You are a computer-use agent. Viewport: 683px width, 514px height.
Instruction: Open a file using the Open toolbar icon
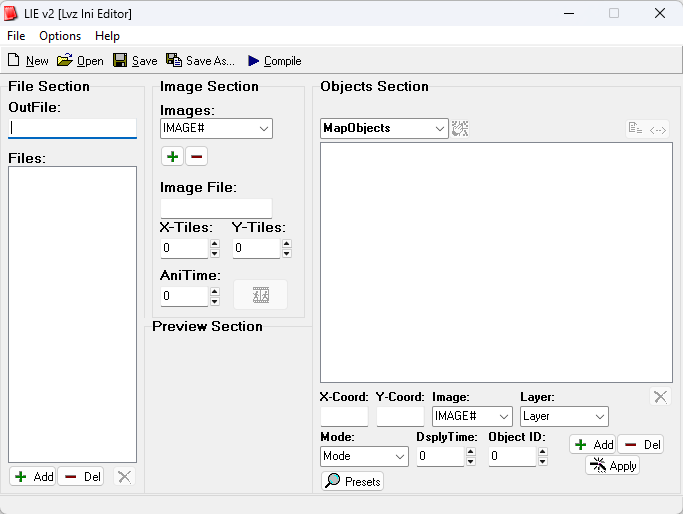tap(64, 60)
